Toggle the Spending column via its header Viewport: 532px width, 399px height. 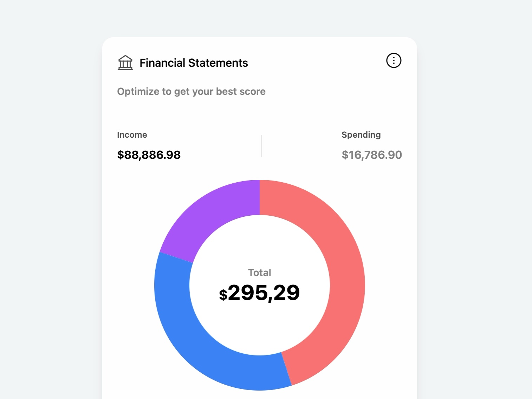tap(361, 135)
